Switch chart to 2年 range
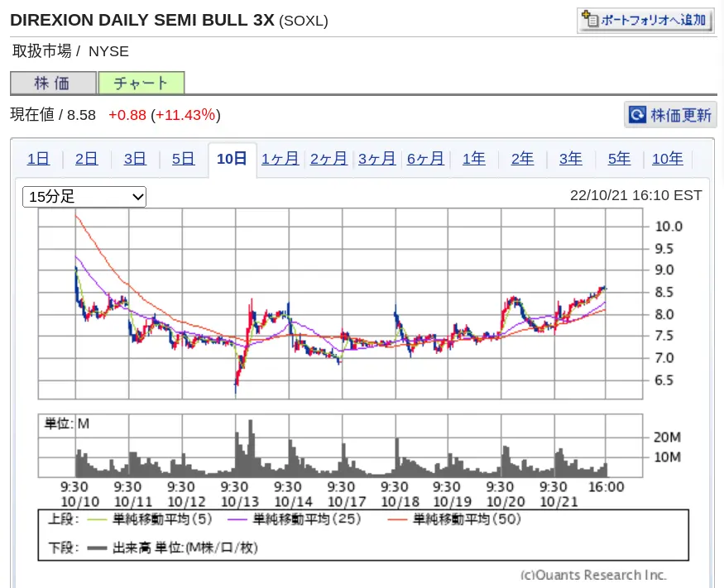The width and height of the screenshot is (724, 588). click(523, 159)
